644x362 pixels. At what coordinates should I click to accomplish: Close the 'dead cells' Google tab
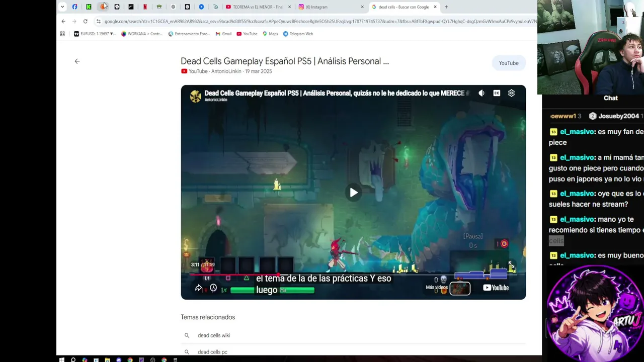click(x=435, y=7)
